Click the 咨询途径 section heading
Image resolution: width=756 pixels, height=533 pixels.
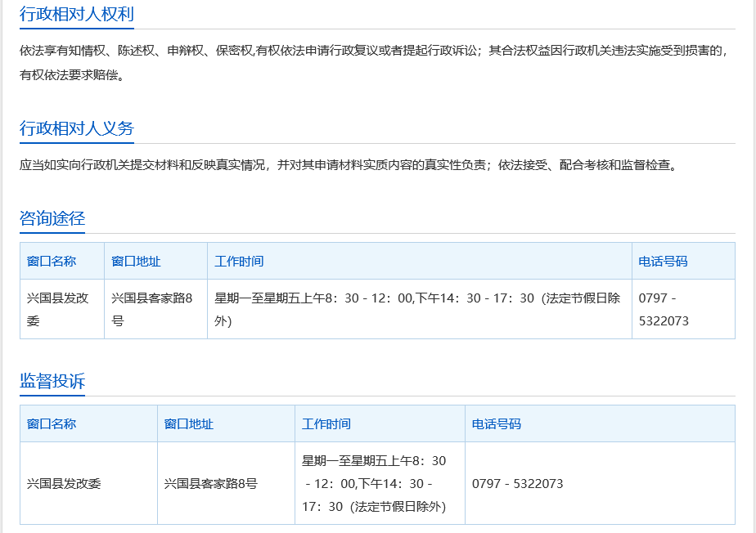52,218
